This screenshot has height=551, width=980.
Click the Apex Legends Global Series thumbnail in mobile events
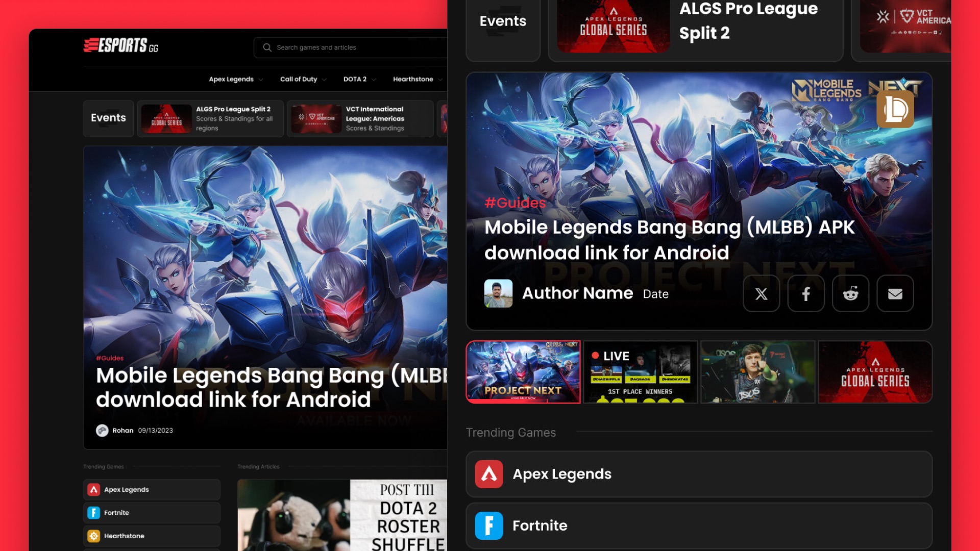point(613,26)
